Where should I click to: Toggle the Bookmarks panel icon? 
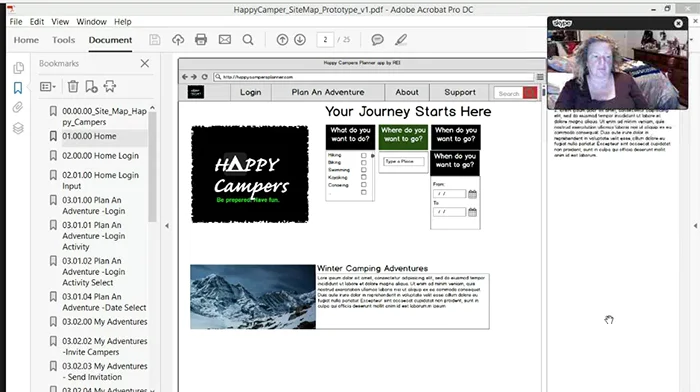(18, 88)
